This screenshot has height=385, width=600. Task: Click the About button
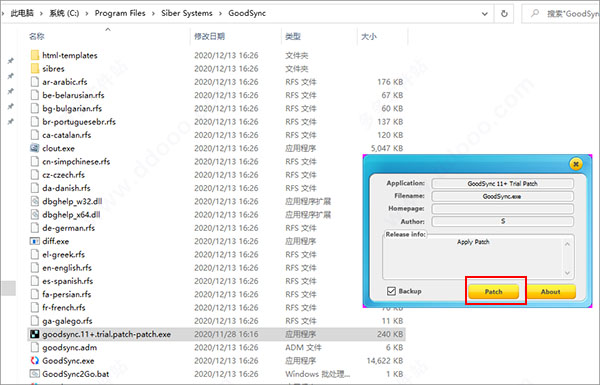click(551, 292)
